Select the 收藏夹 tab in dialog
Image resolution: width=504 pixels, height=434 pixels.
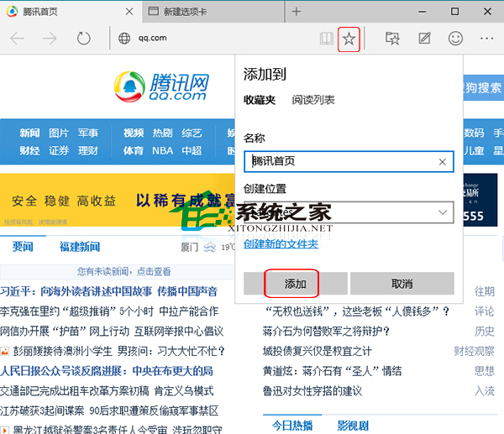[260, 100]
